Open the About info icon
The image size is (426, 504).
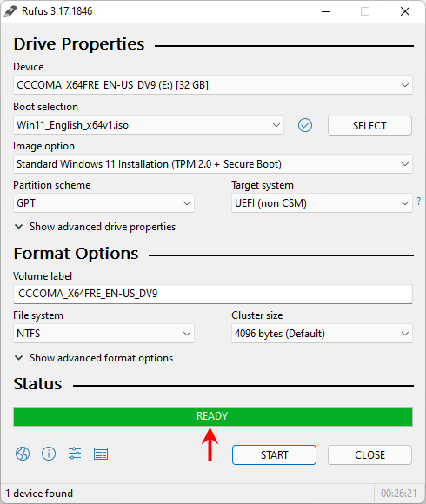click(49, 454)
